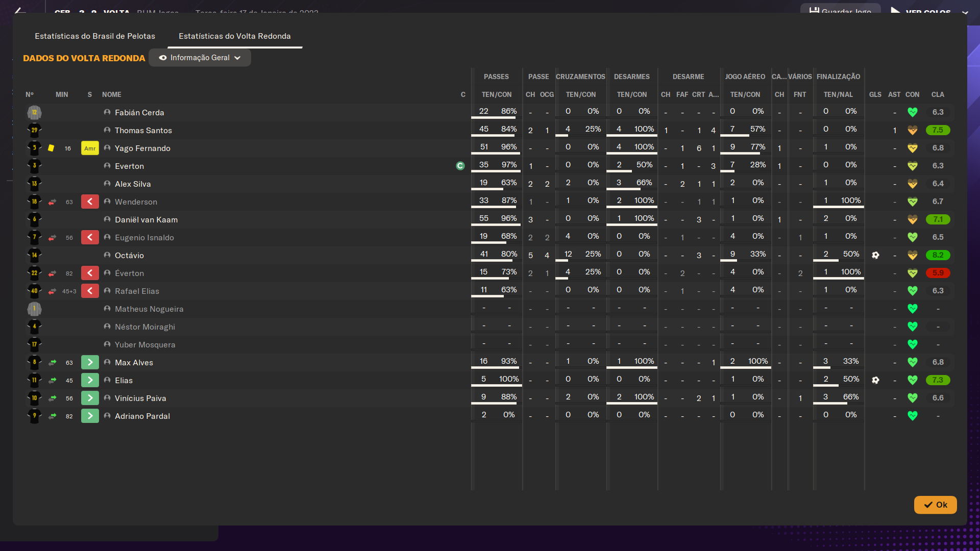Sort by CRUZAMENTOS column header
This screenshot has height=551, width=980.
580,77
